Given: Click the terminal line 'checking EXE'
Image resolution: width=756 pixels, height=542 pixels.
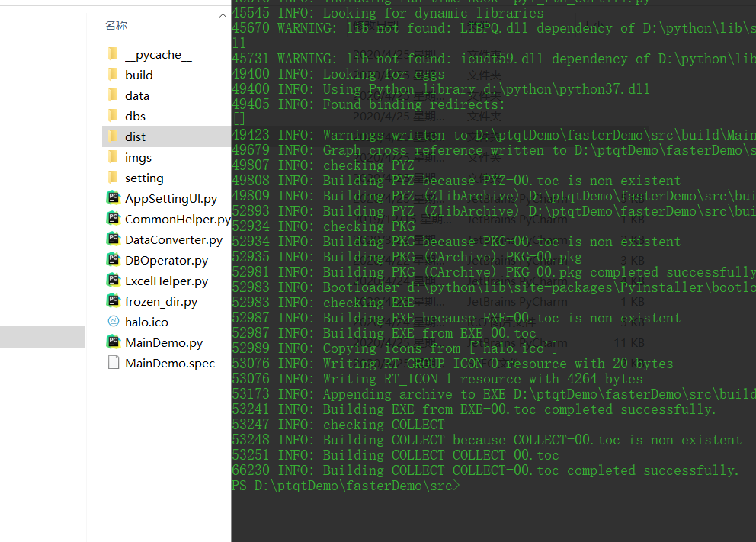Looking at the screenshot, I should (x=323, y=303).
